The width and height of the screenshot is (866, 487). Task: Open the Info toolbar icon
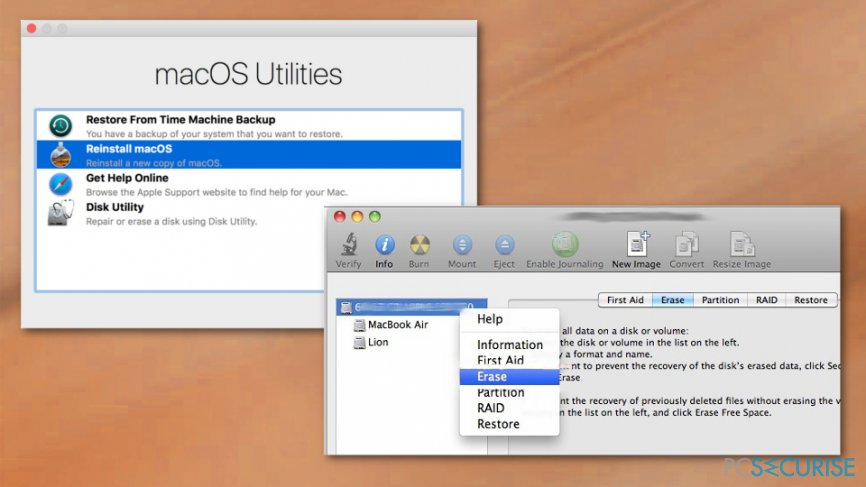pyautogui.click(x=384, y=244)
